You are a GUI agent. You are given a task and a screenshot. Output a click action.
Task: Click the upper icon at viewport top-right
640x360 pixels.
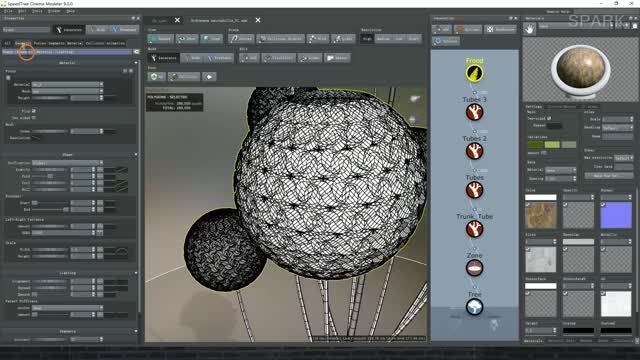pos(414,99)
